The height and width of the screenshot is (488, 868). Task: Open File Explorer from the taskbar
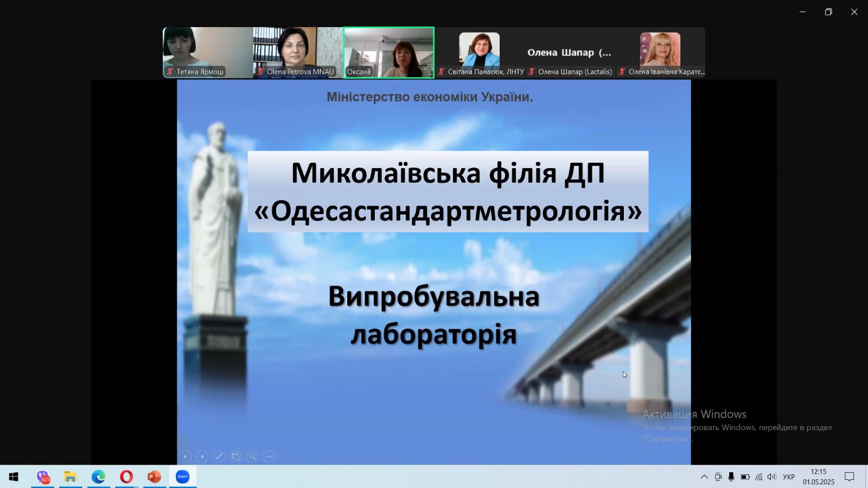pos(71,477)
